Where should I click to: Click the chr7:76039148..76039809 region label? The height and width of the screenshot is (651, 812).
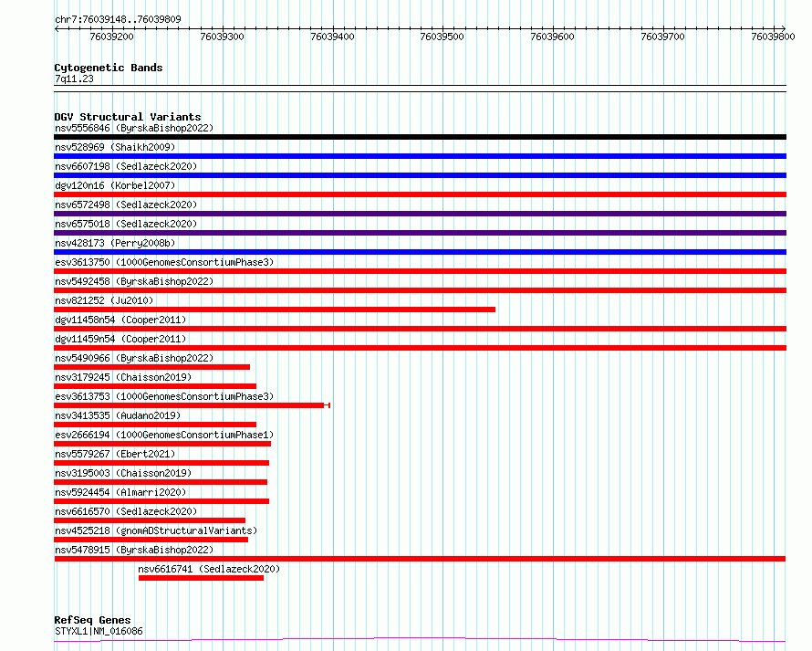(118, 19)
